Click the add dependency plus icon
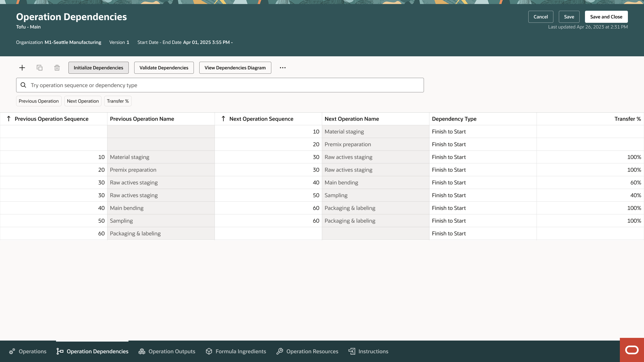The height and width of the screenshot is (362, 644). pos(22,68)
